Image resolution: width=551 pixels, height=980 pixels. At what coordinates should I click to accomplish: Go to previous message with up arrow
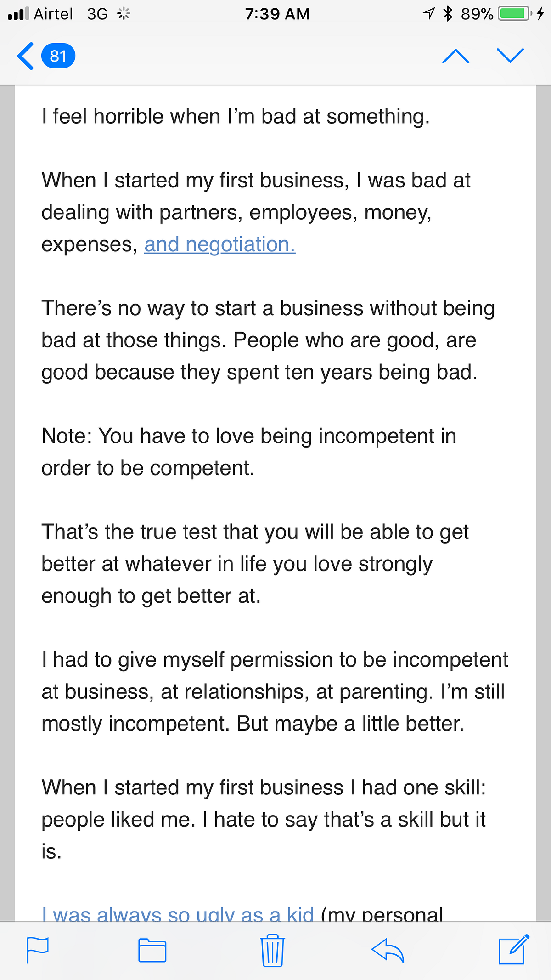pyautogui.click(x=455, y=56)
